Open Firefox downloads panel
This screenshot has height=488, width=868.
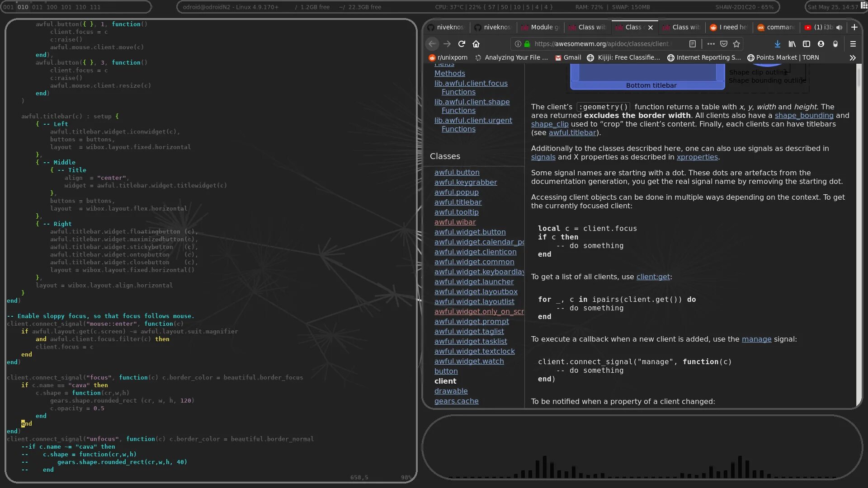tap(777, 44)
